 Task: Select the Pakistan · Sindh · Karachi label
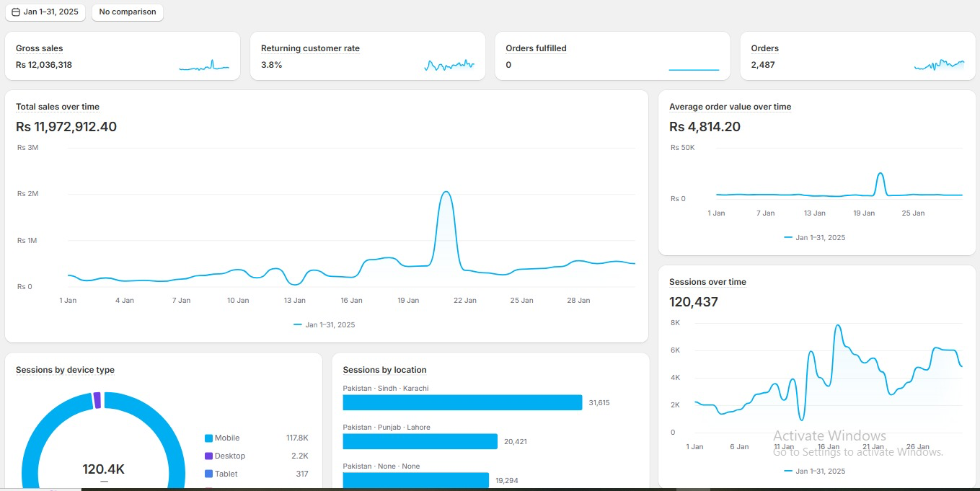pyautogui.click(x=386, y=389)
